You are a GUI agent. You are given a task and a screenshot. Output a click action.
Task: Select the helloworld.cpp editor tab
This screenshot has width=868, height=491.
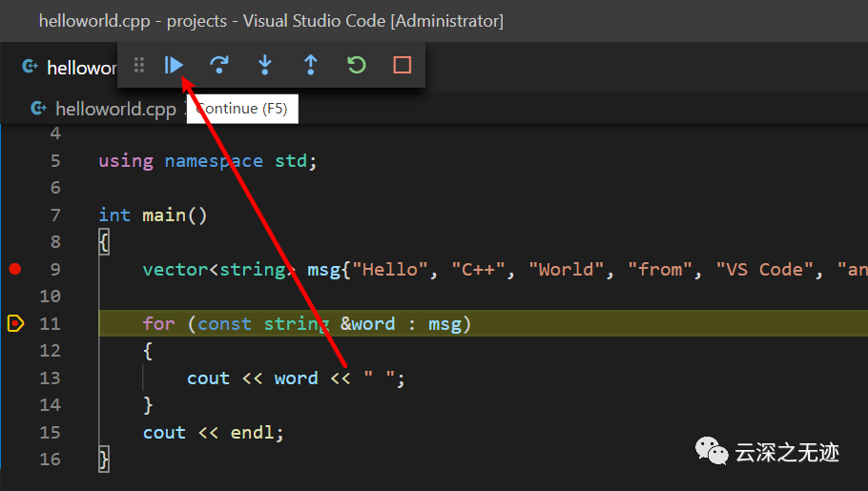[x=70, y=68]
